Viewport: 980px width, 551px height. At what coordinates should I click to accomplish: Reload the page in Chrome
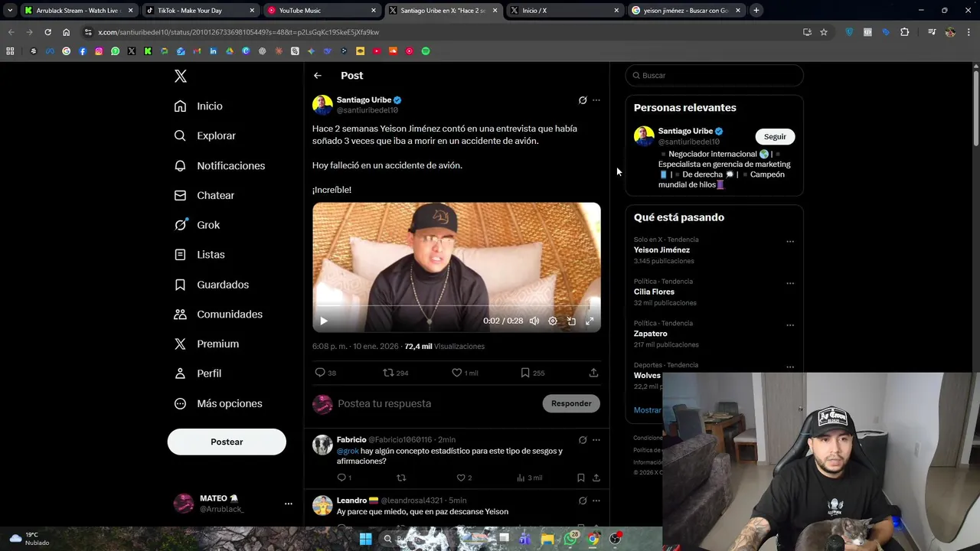coord(47,32)
